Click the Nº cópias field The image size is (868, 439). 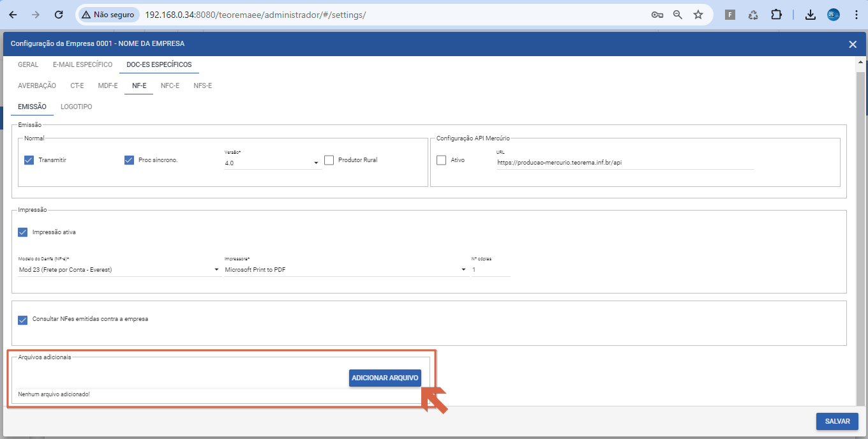pos(491,270)
